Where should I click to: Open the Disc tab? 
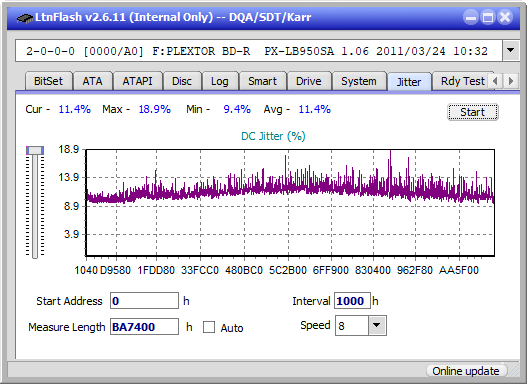(182, 81)
